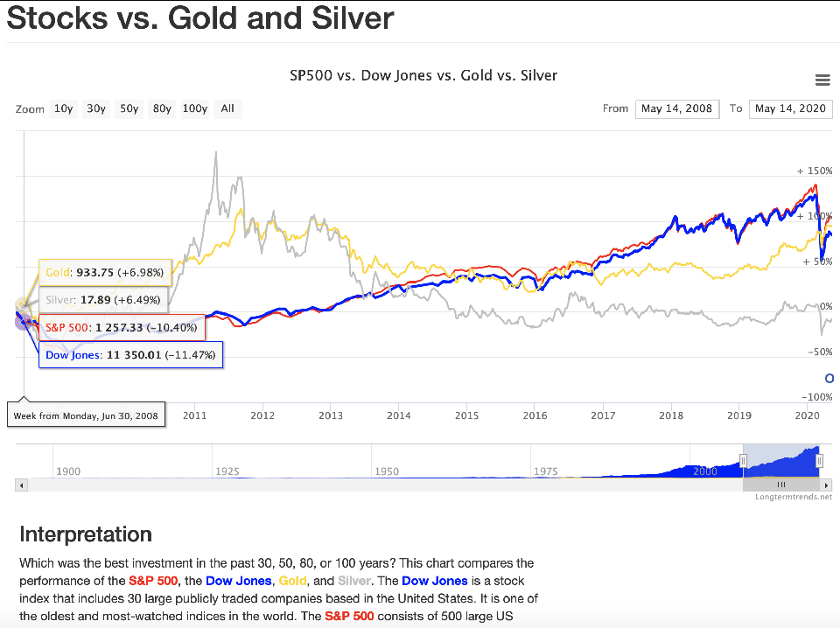The height and width of the screenshot is (628, 840).
Task: Open the chart context hamburger menu
Action: 822,80
